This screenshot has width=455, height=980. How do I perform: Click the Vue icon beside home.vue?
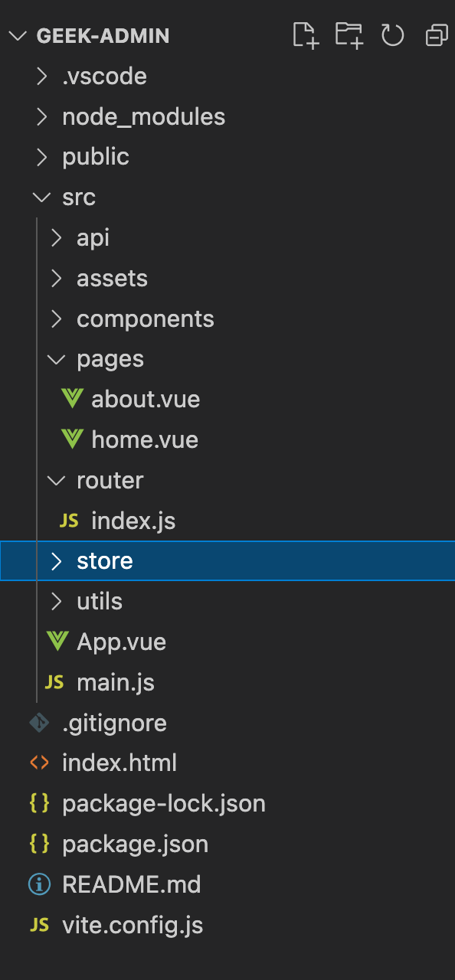click(x=71, y=439)
